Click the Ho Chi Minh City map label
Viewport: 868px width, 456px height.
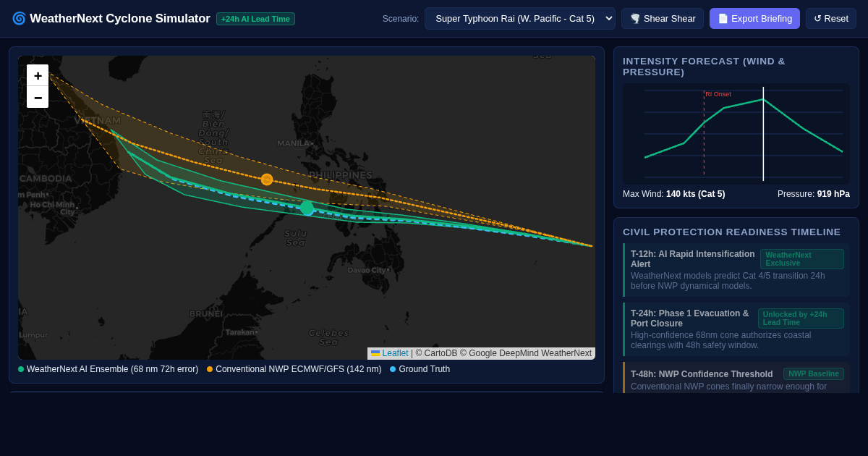coord(52,208)
